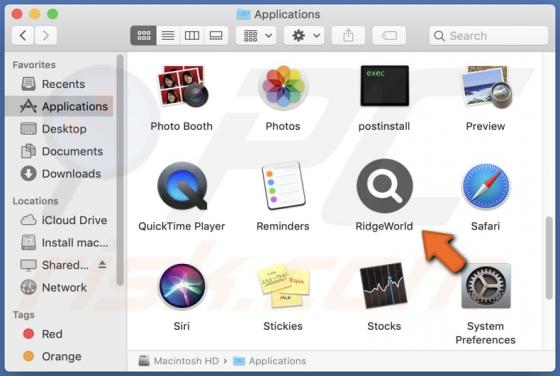The width and height of the screenshot is (560, 376).
Task: Go back with the left chevron button
Action: tap(23, 35)
